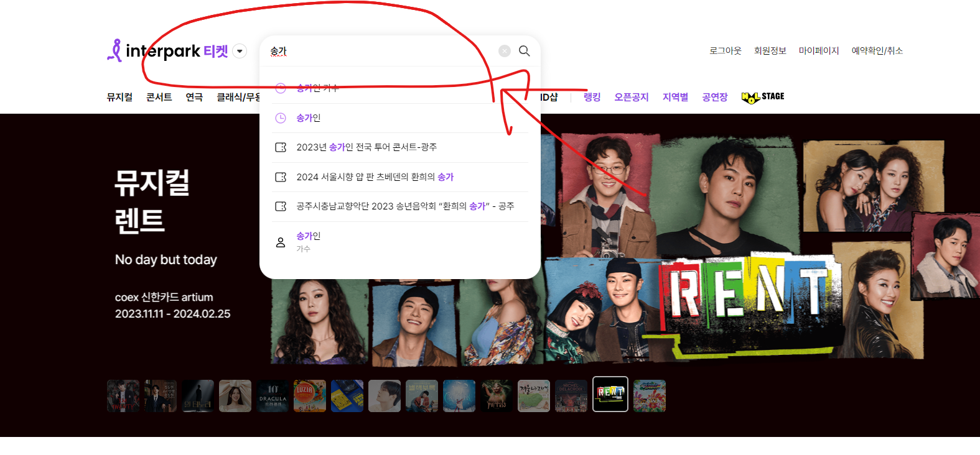Select the colorful flower festival thumbnail
Viewport: 980px width, 455px height.
coord(650,396)
